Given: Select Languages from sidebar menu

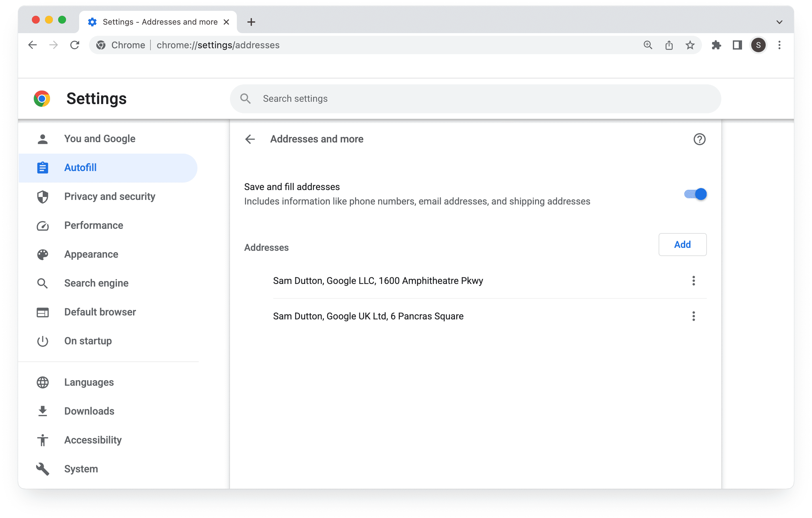Looking at the screenshot, I should pyautogui.click(x=89, y=382).
